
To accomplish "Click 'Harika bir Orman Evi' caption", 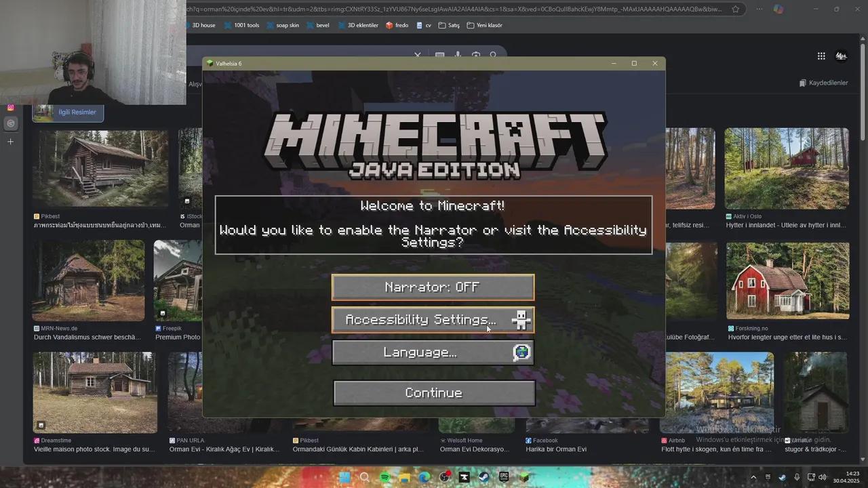I will click(556, 449).
